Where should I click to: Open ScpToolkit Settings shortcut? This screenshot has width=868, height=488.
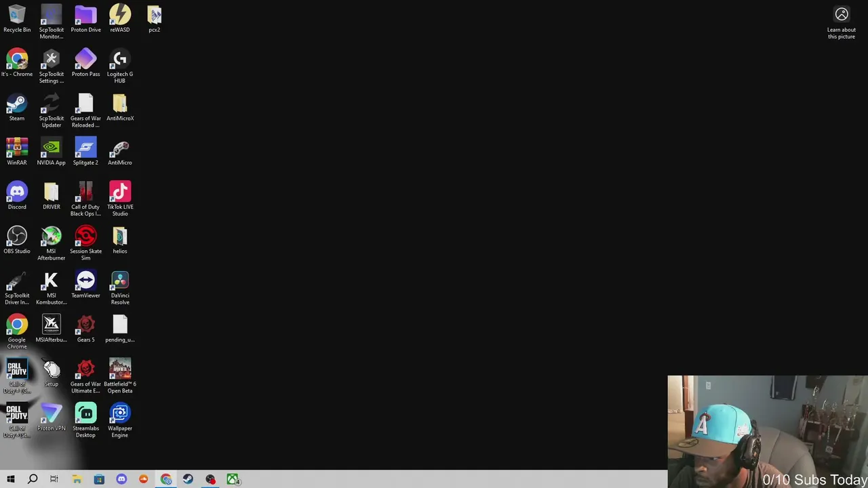[52, 66]
